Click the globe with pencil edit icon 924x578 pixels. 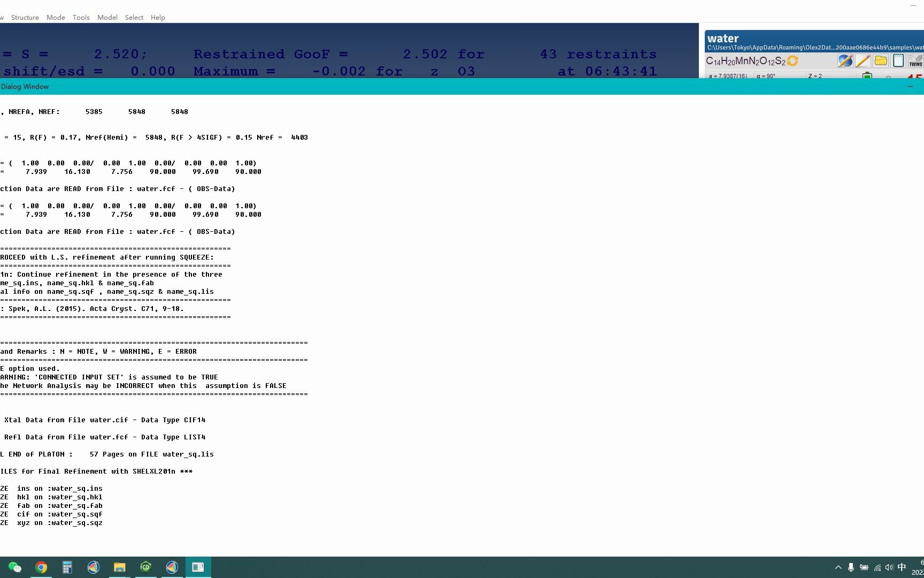845,60
